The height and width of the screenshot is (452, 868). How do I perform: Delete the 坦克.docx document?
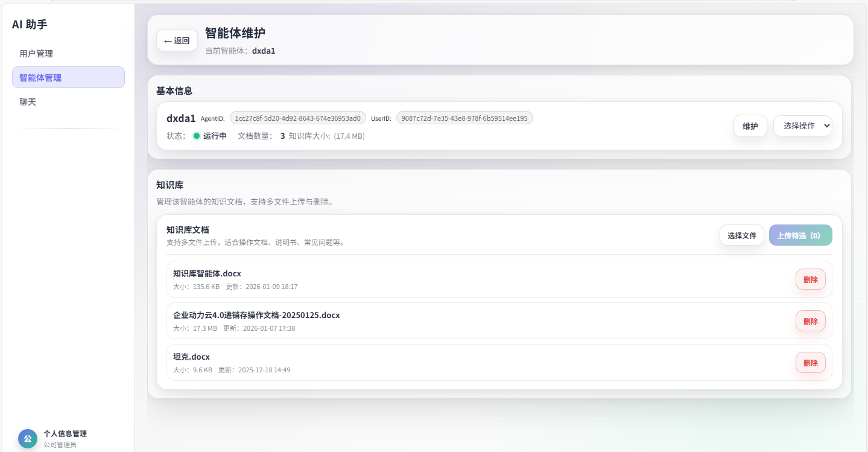(x=810, y=363)
